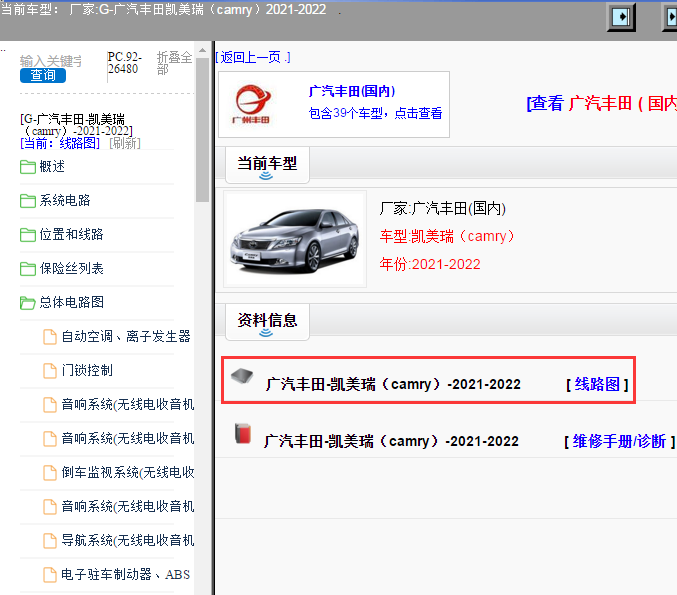677x595 pixels.
Task: Click the page icon beside 自动空调、离子发生器
Action: [x=49, y=336]
